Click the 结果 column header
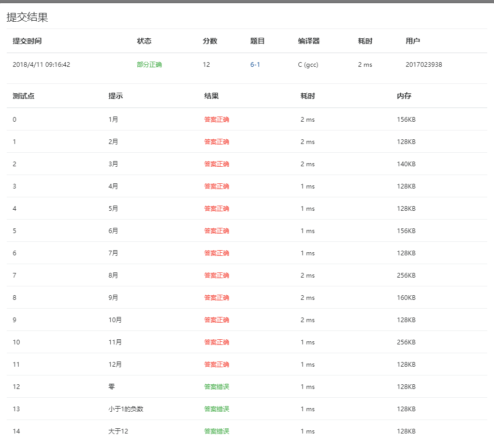Image resolution: width=494 pixels, height=448 pixels. click(211, 96)
